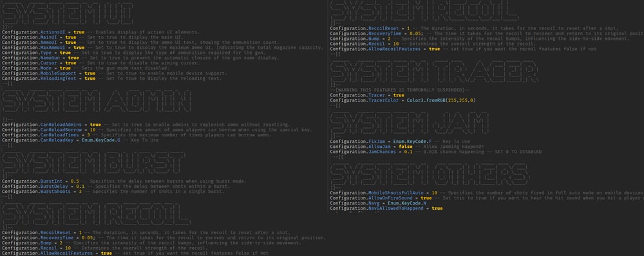The width and height of the screenshot is (644, 256).
Task: Click the Configuration.TracerColor property name
Action: 365,100
